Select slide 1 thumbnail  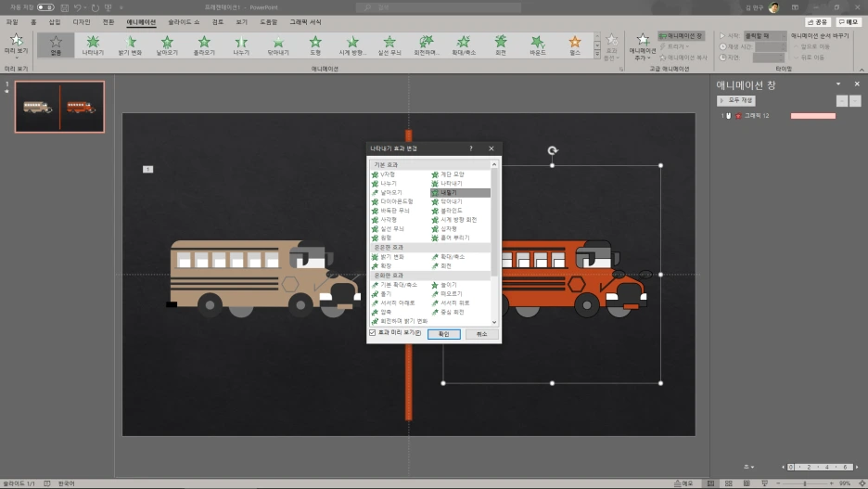click(x=59, y=107)
